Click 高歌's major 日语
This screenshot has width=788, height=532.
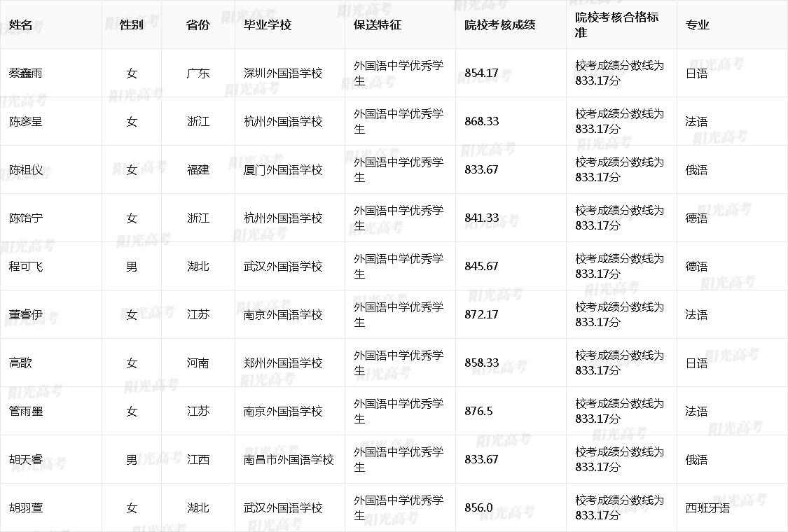point(696,363)
